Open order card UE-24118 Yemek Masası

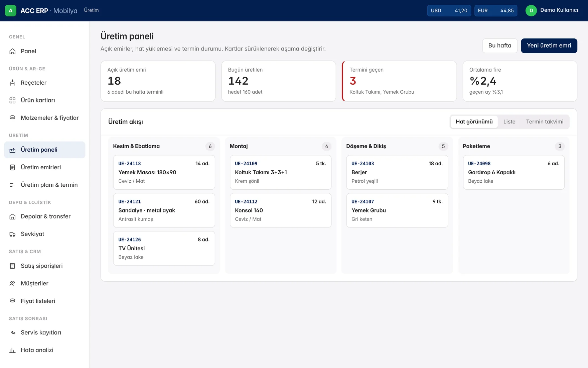pyautogui.click(x=164, y=172)
